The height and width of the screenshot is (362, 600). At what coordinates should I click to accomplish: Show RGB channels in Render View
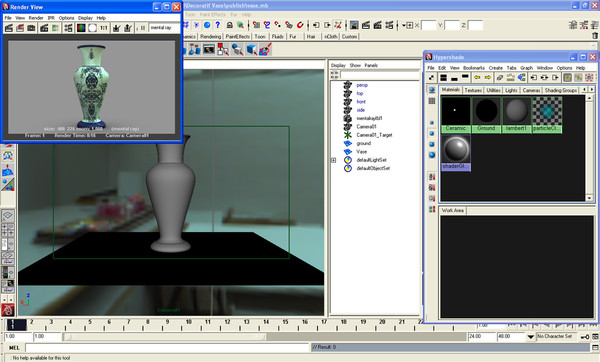click(81, 28)
